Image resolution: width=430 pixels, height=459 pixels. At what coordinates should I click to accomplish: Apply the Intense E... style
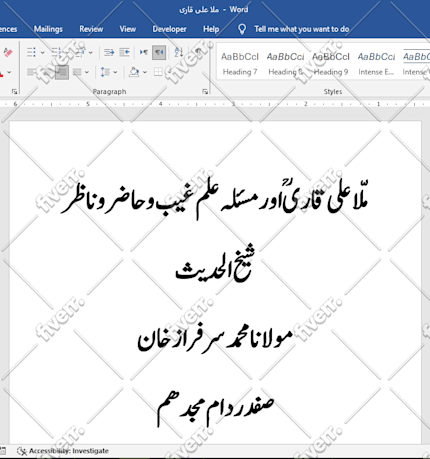pos(376,64)
